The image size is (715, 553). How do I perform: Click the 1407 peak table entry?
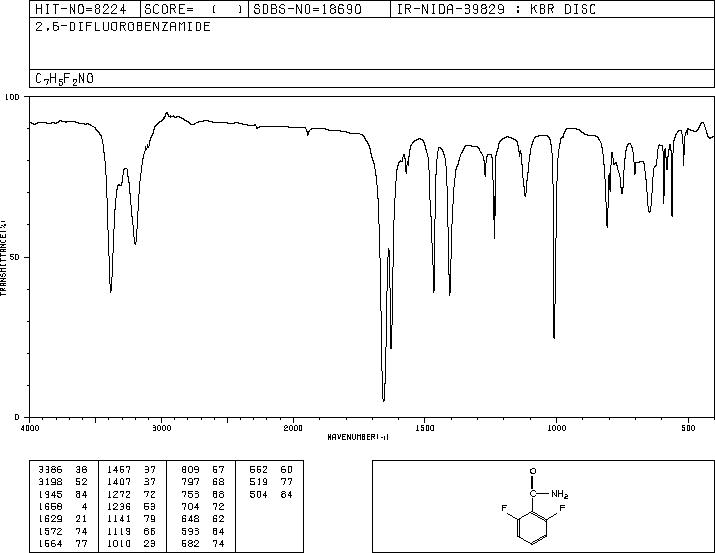point(131,482)
